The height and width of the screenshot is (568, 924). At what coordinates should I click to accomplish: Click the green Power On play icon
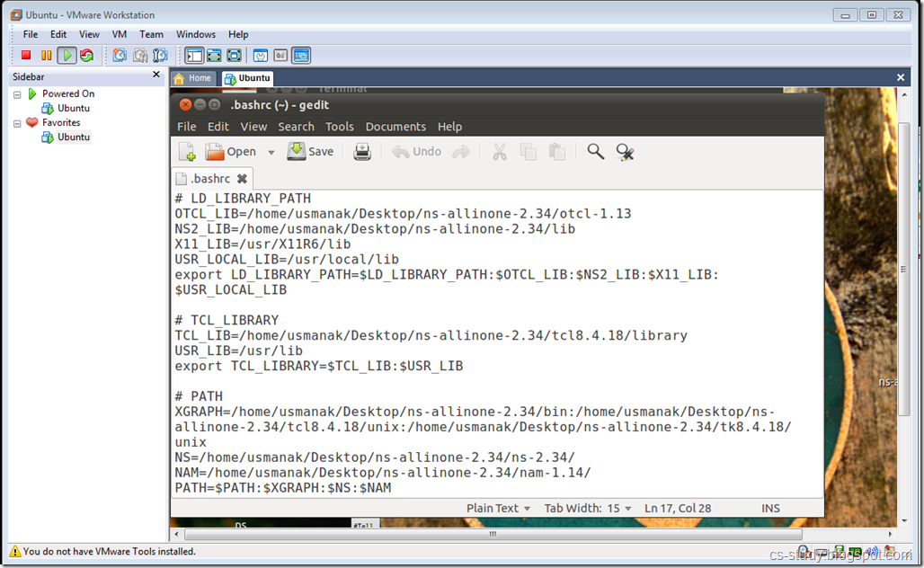67,56
